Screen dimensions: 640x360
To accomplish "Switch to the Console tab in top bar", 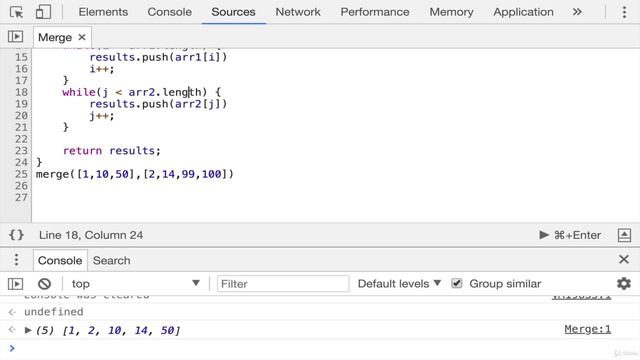I will [x=169, y=12].
